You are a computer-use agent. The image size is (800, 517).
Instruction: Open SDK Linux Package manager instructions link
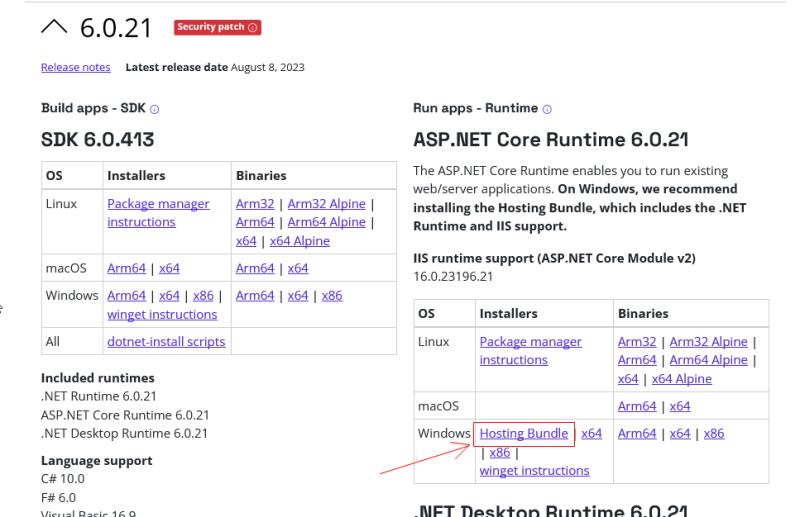(x=158, y=213)
